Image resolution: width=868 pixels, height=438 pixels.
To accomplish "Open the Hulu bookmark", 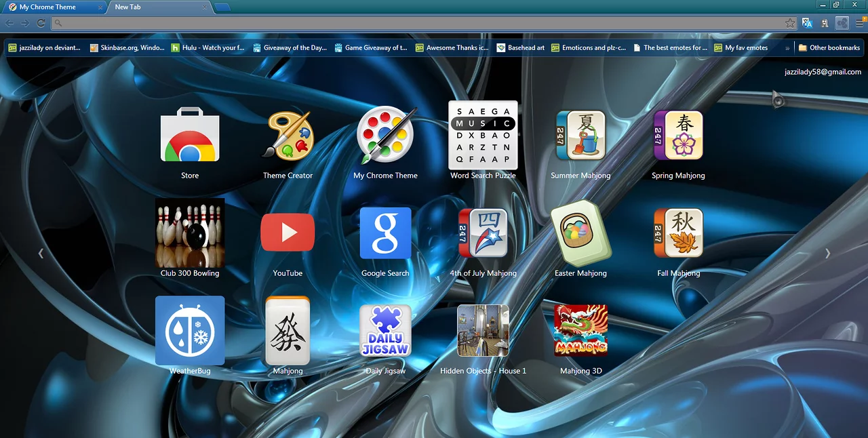I will point(208,48).
